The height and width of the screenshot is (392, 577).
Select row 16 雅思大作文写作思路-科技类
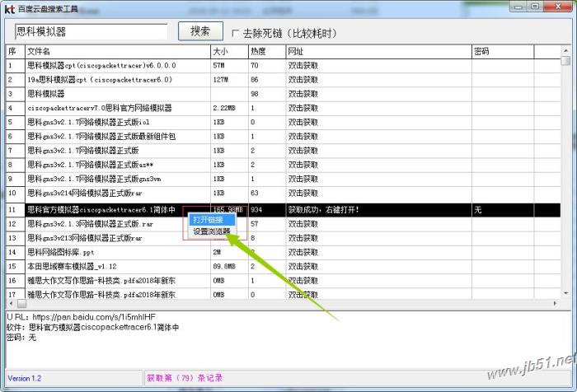[284, 281]
